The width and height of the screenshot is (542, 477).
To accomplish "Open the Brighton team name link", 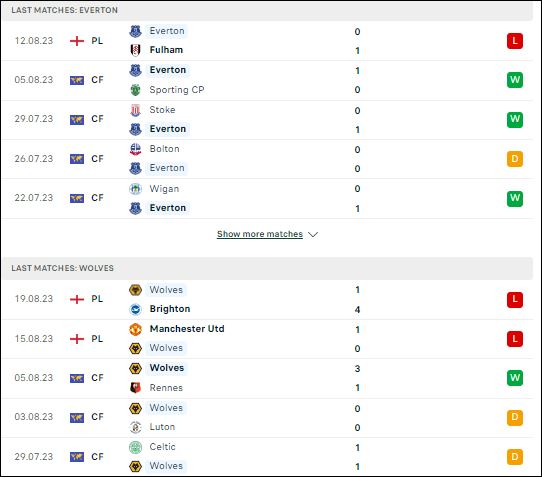I will [170, 309].
